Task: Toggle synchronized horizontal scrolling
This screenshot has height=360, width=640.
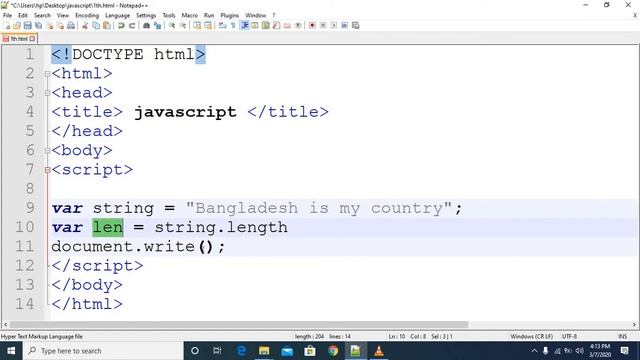Action: [x=208, y=26]
